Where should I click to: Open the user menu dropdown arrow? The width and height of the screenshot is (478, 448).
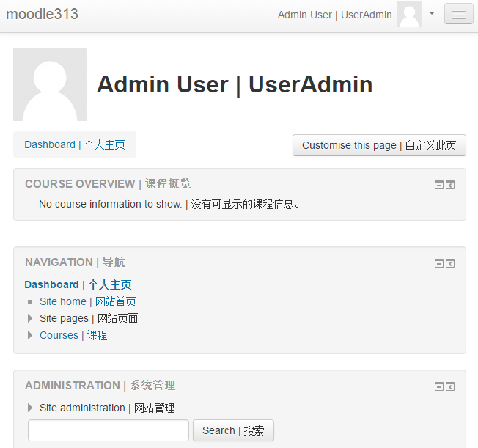pos(432,13)
